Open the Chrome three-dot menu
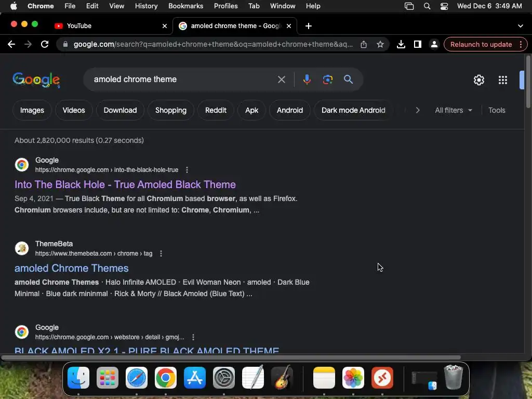The image size is (532, 399). 521,44
